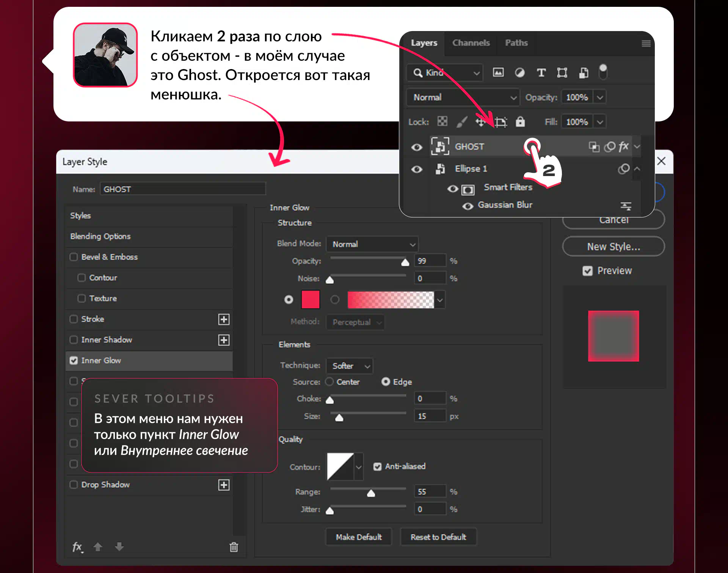The image size is (728, 573).
Task: Click the Make Default button
Action: tap(359, 537)
